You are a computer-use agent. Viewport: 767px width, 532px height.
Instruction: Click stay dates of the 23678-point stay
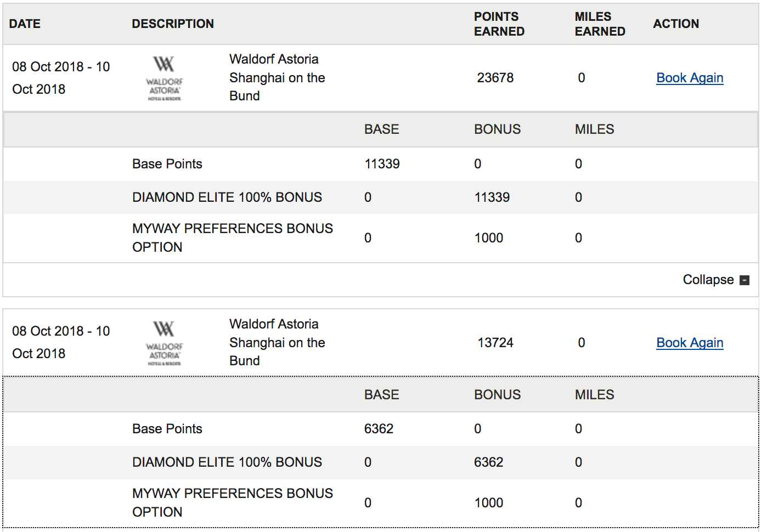click(x=61, y=78)
